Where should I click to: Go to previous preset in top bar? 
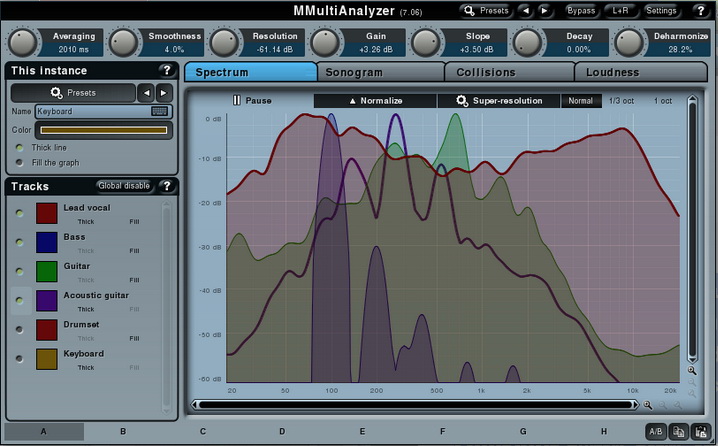pyautogui.click(x=526, y=11)
